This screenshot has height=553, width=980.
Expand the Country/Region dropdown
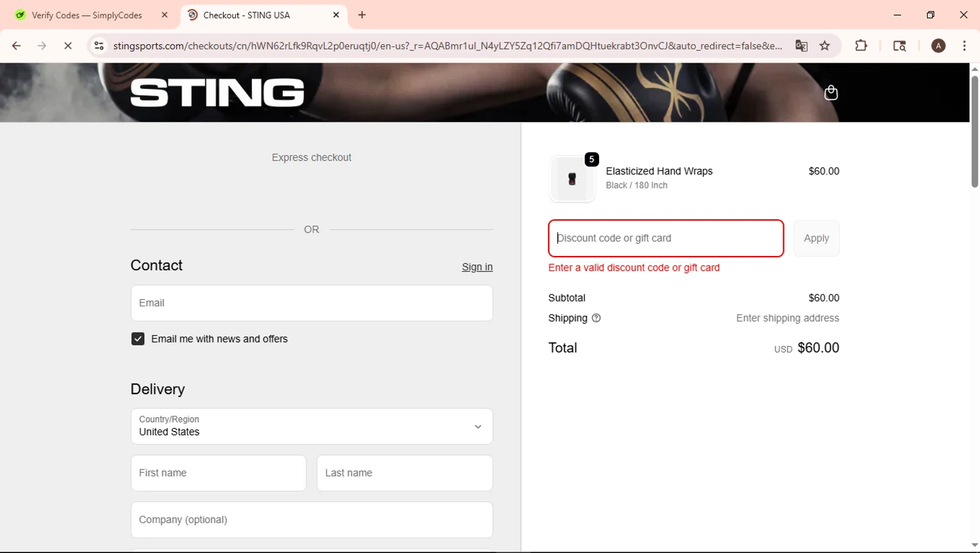312,426
